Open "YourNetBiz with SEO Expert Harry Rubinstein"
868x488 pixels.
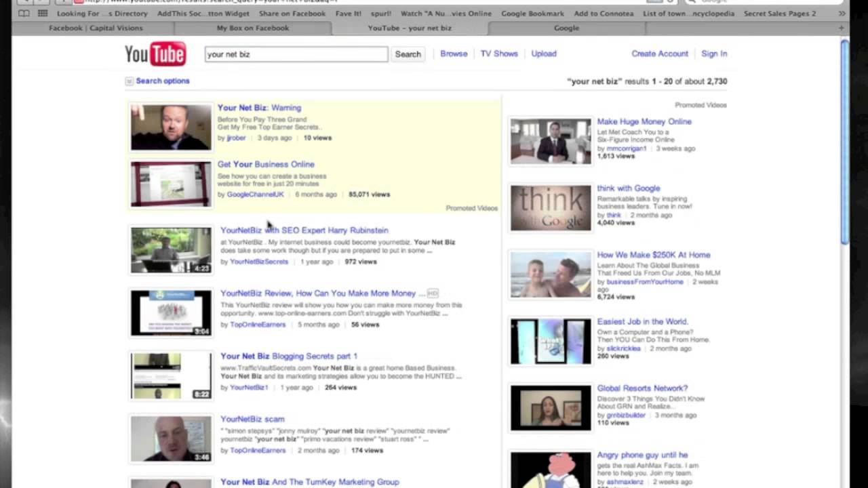click(x=304, y=230)
